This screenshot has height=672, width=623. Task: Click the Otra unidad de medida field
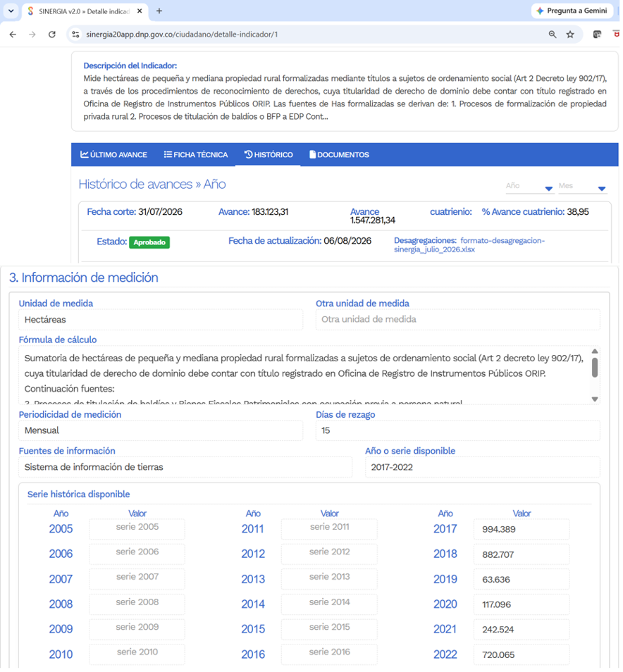pos(457,319)
